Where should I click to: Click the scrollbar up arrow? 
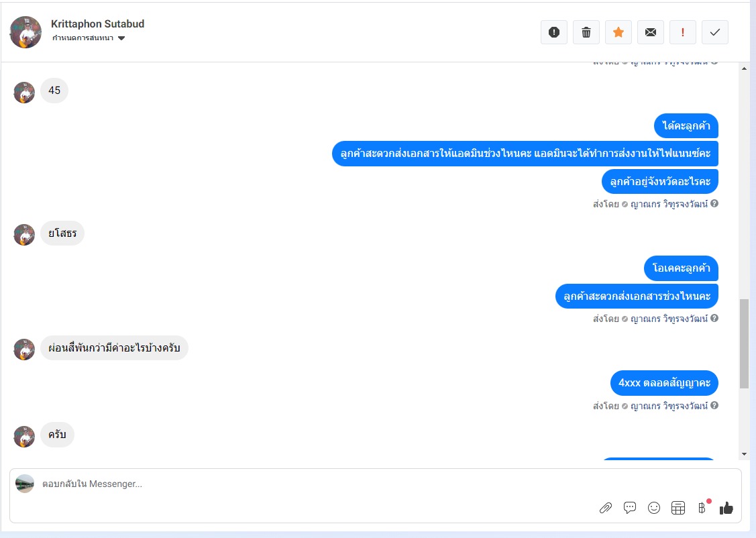click(744, 68)
